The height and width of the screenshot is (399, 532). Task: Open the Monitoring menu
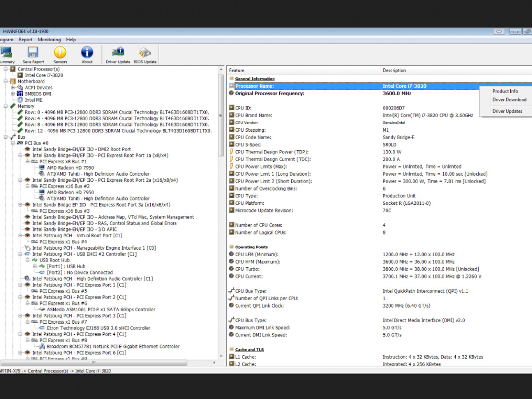click(x=49, y=39)
